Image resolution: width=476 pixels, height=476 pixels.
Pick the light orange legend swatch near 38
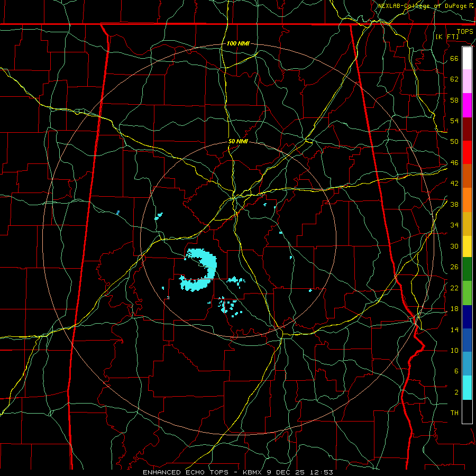[x=467, y=200]
